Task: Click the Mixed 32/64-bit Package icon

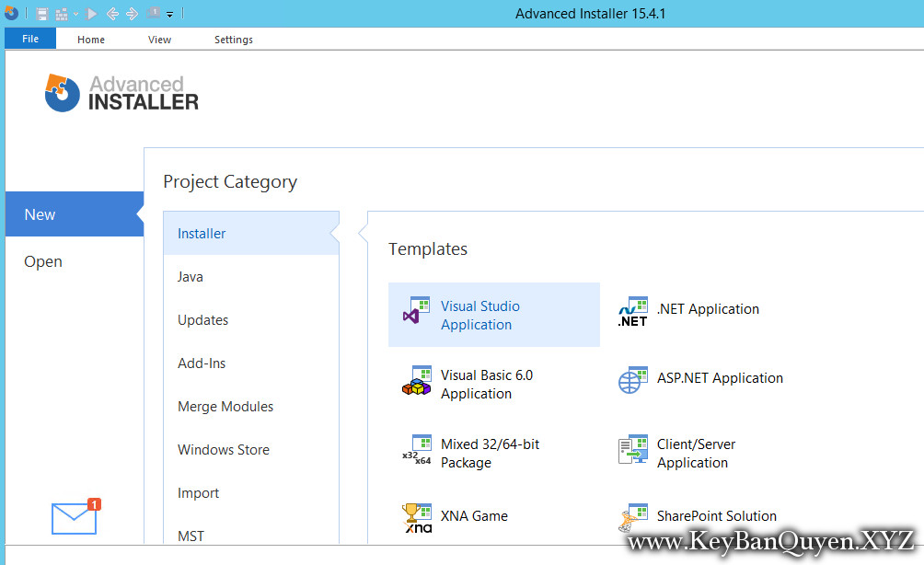Action: (x=417, y=450)
